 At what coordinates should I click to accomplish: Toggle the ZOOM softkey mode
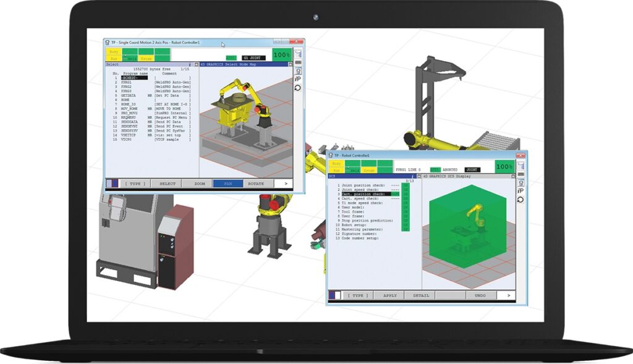pos(200,184)
